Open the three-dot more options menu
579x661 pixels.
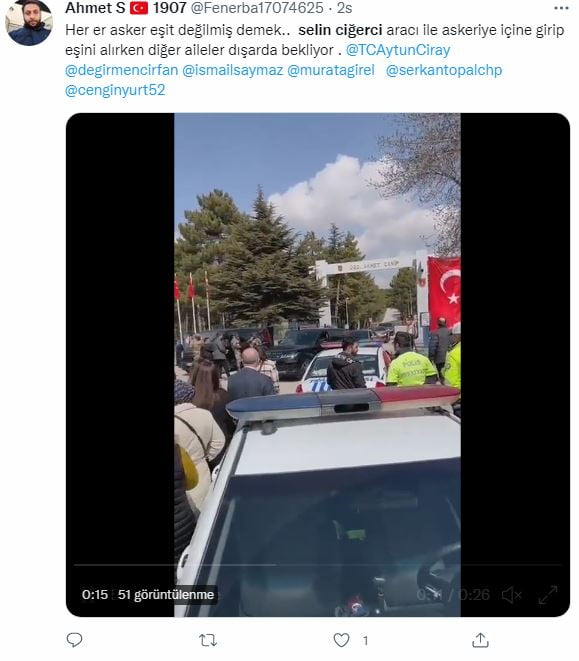coord(561,8)
